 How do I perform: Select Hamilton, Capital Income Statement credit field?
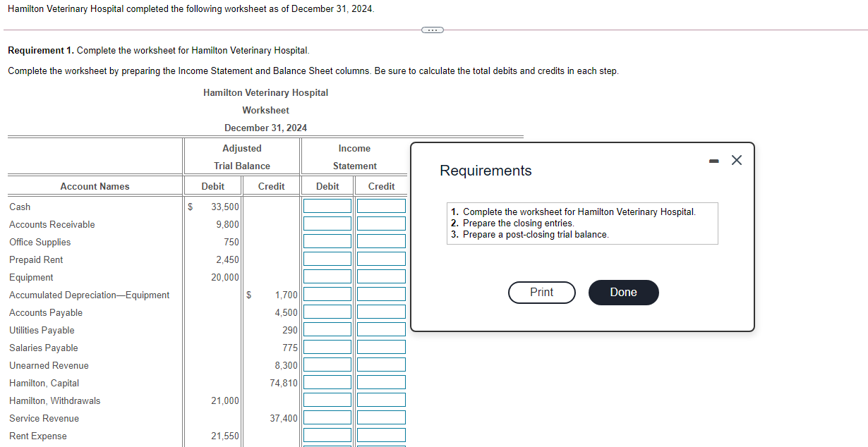click(381, 382)
